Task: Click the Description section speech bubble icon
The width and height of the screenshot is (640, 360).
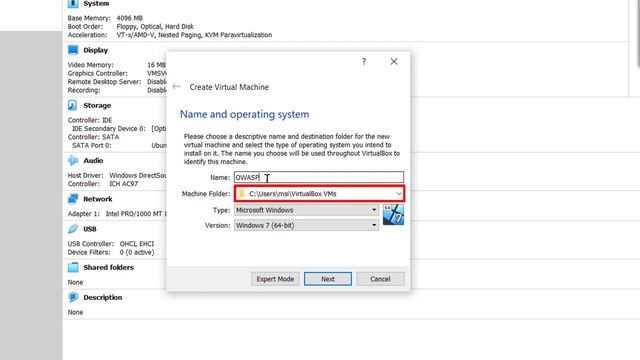Action: (x=73, y=297)
